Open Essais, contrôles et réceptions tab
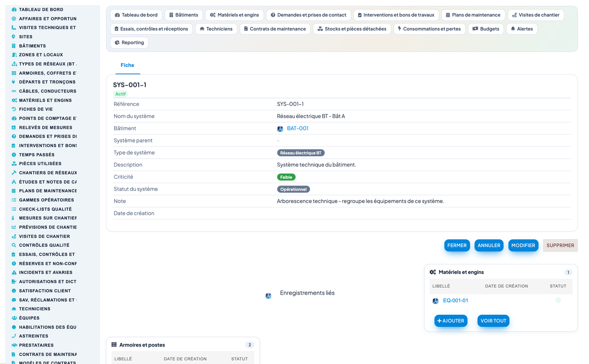The image size is (589, 364). pos(152,29)
